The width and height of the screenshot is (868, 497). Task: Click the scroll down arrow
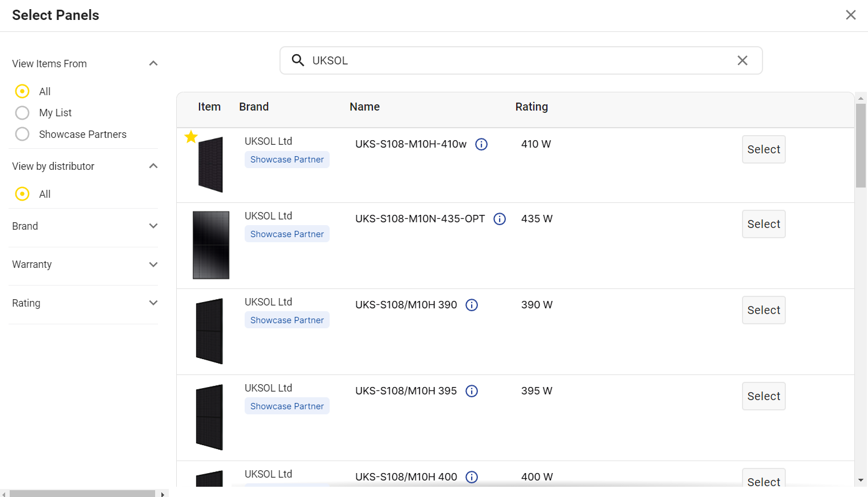[x=861, y=480]
